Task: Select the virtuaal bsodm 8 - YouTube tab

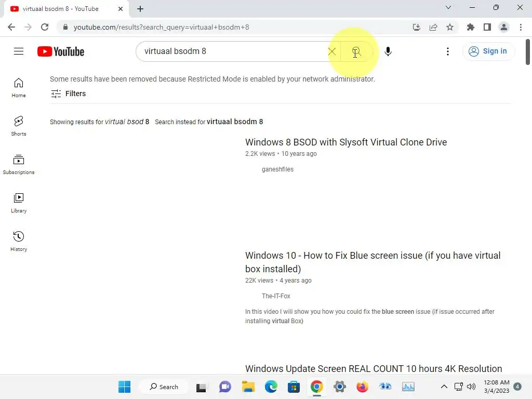Action: (61, 9)
